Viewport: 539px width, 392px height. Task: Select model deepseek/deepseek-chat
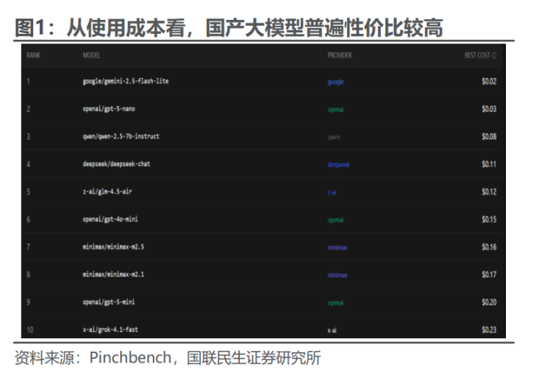pos(116,164)
